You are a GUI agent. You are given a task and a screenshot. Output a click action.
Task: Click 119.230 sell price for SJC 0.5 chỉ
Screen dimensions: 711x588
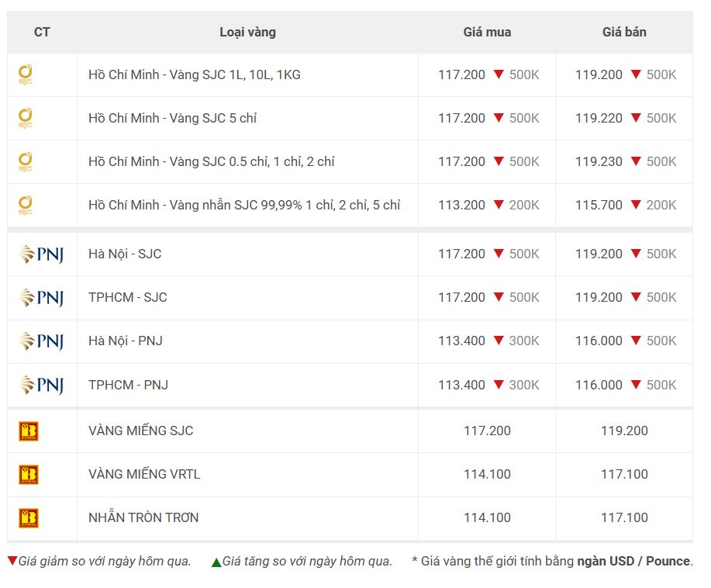pyautogui.click(x=599, y=161)
